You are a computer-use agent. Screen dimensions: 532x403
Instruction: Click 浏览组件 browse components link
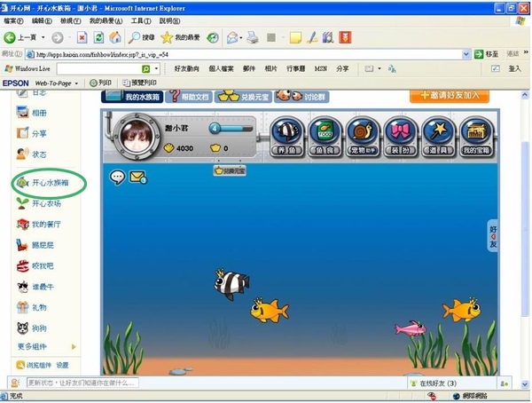[35, 366]
